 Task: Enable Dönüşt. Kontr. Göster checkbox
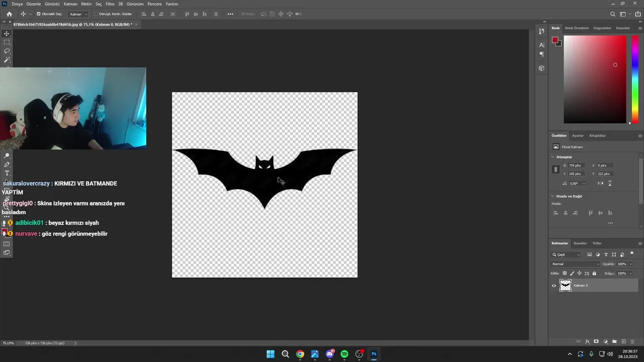96,14
